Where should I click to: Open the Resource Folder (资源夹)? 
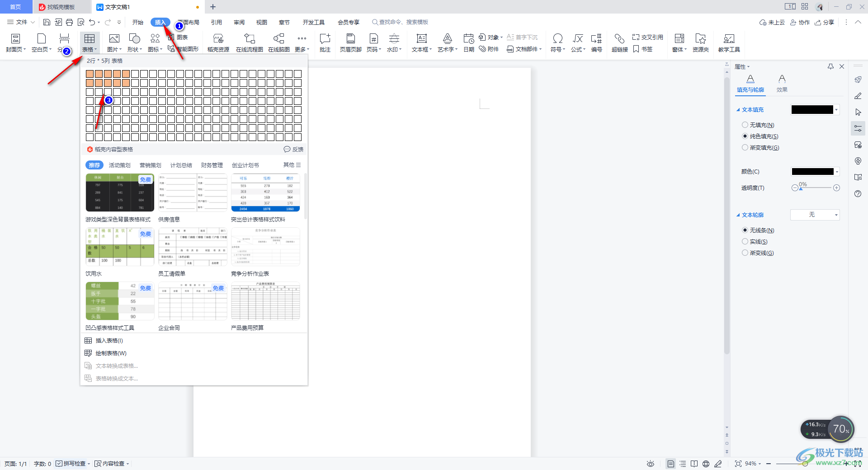701,43
